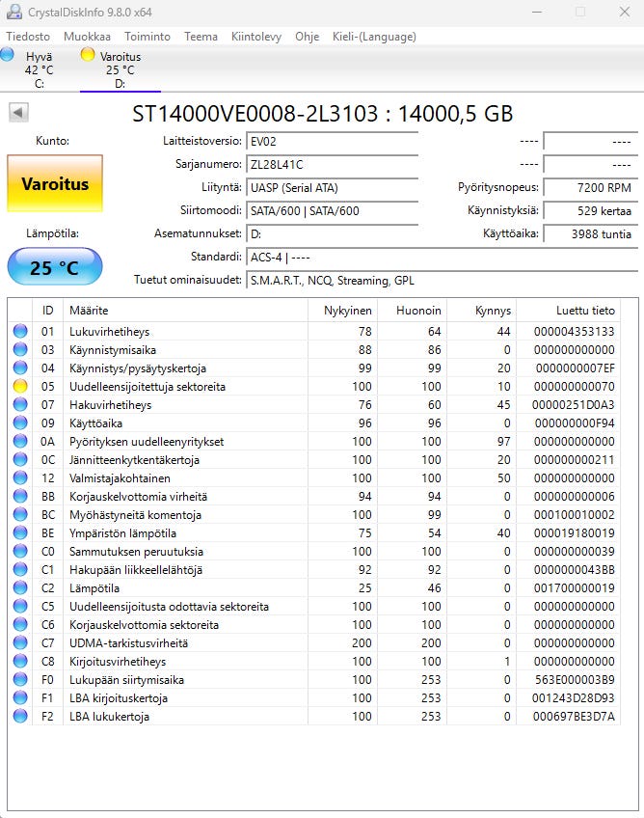The image size is (644, 818).
Task: Close the CrystalDiskInfo window
Action: 624,12
